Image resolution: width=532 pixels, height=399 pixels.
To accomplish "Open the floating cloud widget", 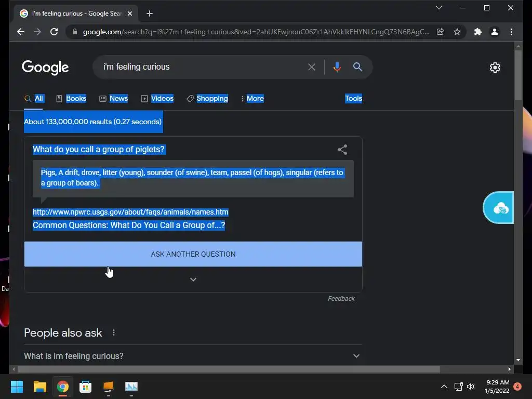I will [x=499, y=208].
